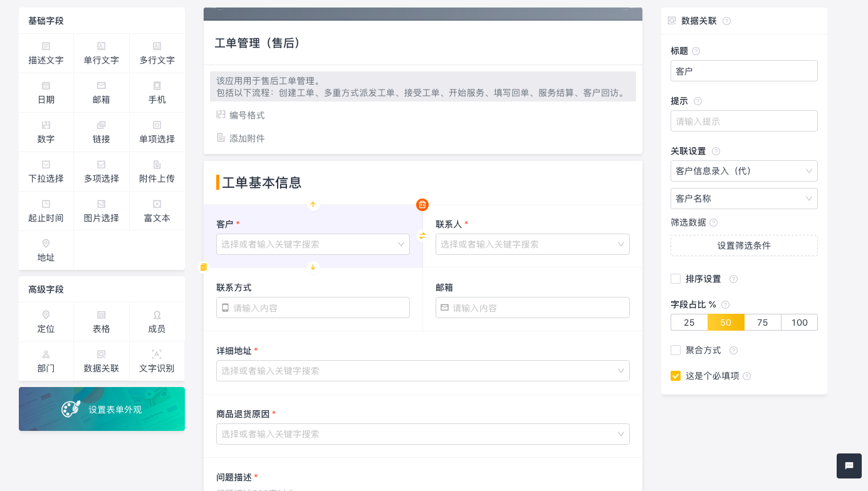
Task: Open 设置表单外观 banner
Action: tap(102, 409)
